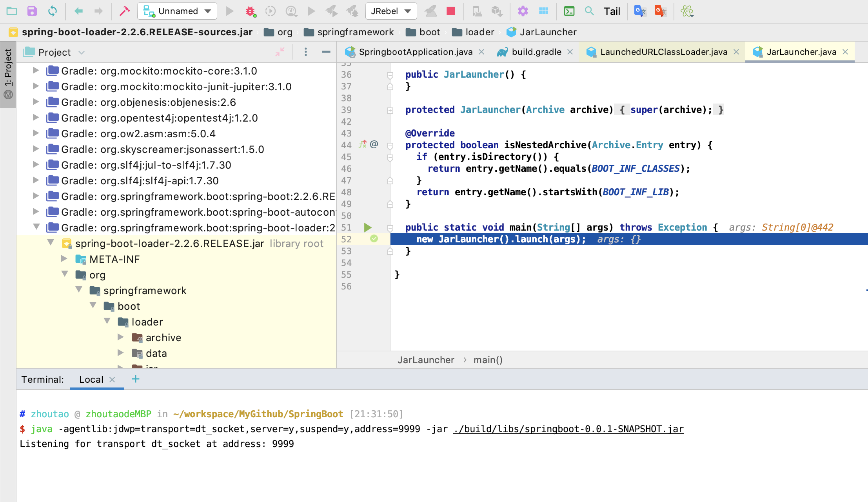Hide the Project tool window
The image size is (868, 502).
pos(326,52)
